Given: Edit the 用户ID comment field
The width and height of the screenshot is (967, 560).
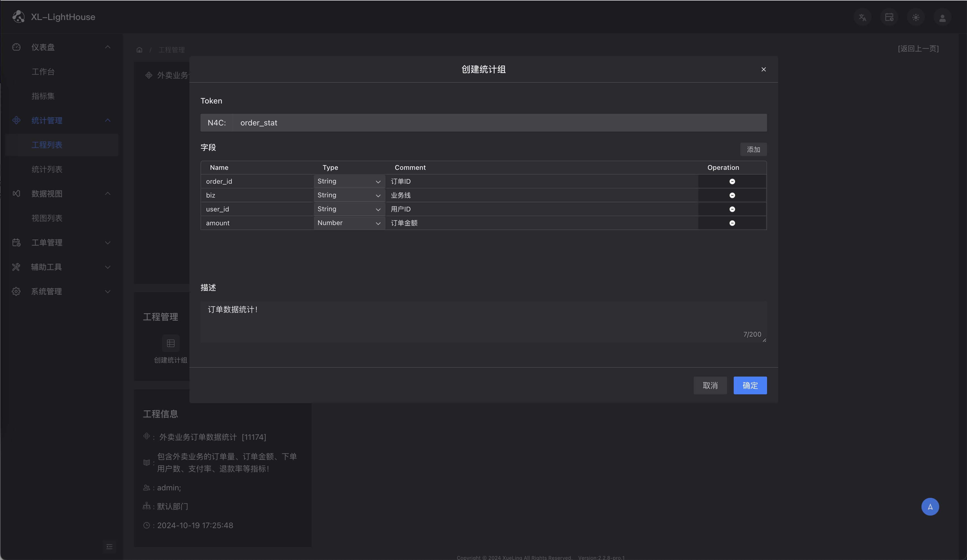Looking at the screenshot, I should click(542, 209).
